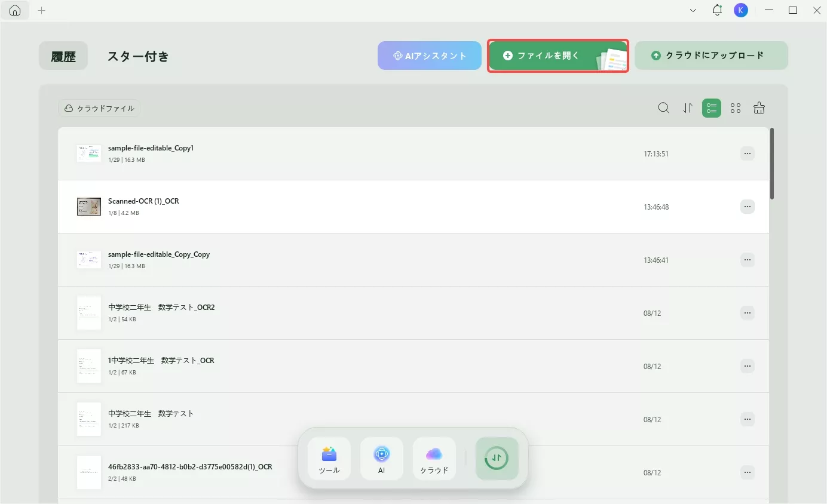The height and width of the screenshot is (504, 827).
Task: Open thumbnail of 46fb2833 OCR file
Action: pos(89,472)
